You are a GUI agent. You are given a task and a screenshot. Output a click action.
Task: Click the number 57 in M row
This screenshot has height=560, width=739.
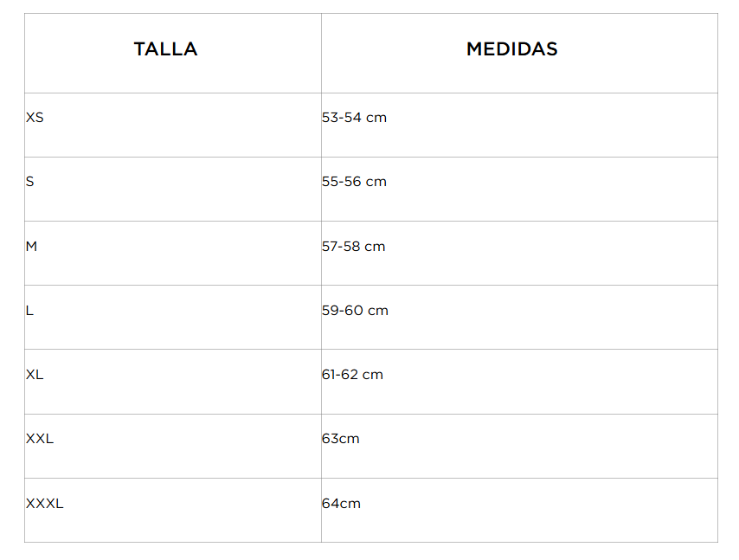click(x=330, y=247)
